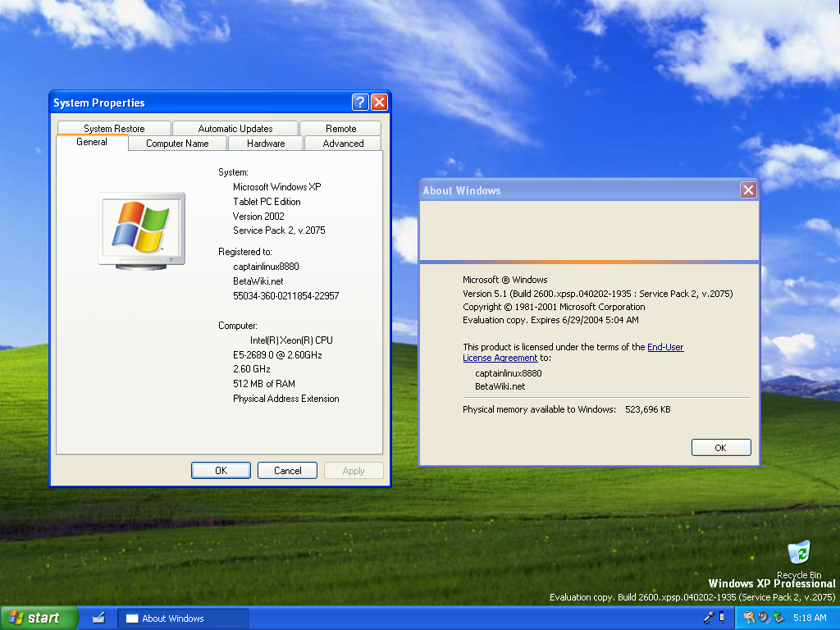Select the Remote tab
The image size is (840, 630).
point(340,129)
